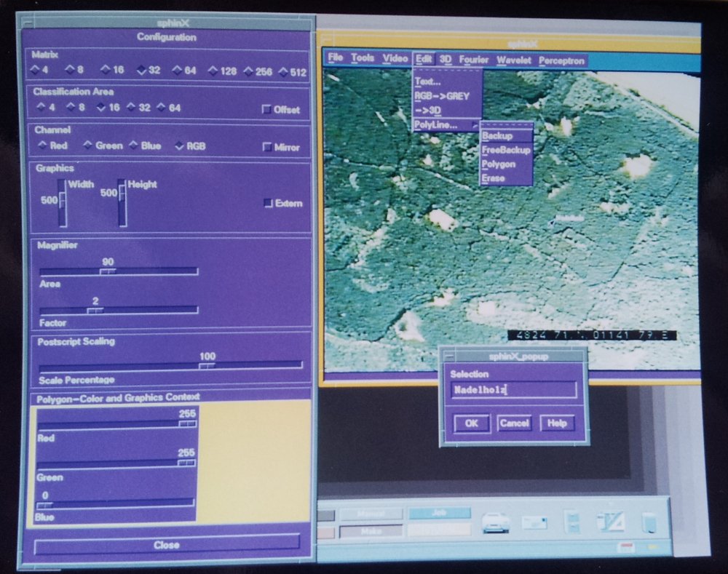Open the sphinX_popup window menu button

pyautogui.click(x=448, y=356)
